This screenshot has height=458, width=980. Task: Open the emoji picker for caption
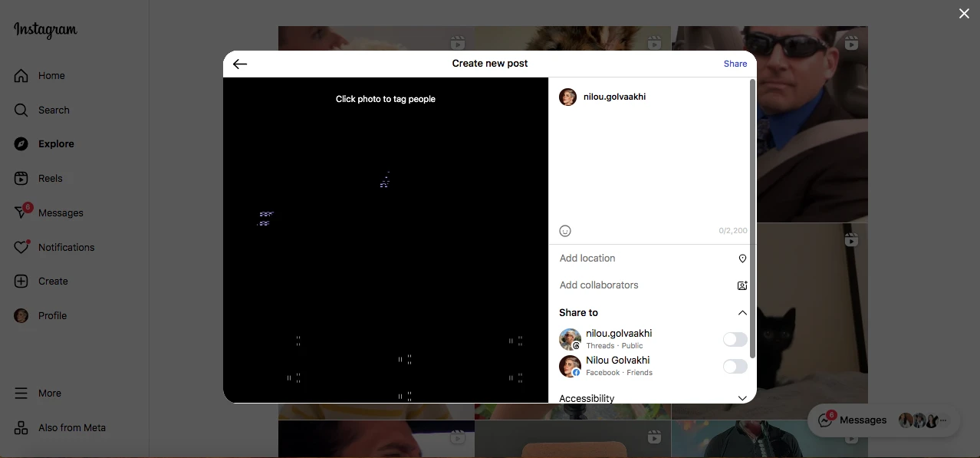[565, 231]
